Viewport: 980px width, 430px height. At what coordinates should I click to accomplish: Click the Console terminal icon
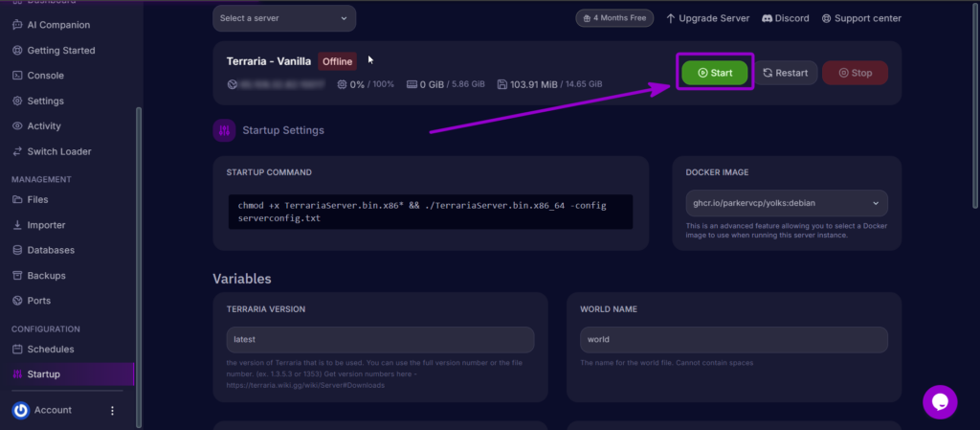click(17, 76)
